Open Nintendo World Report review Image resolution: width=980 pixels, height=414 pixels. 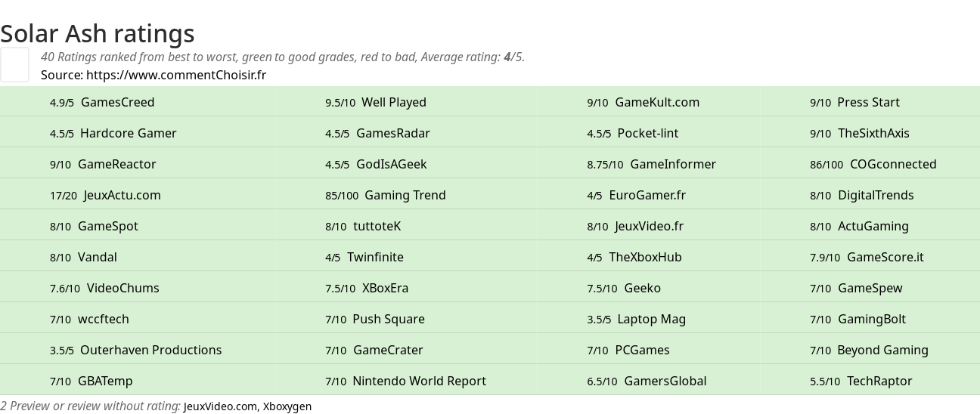[x=420, y=381]
